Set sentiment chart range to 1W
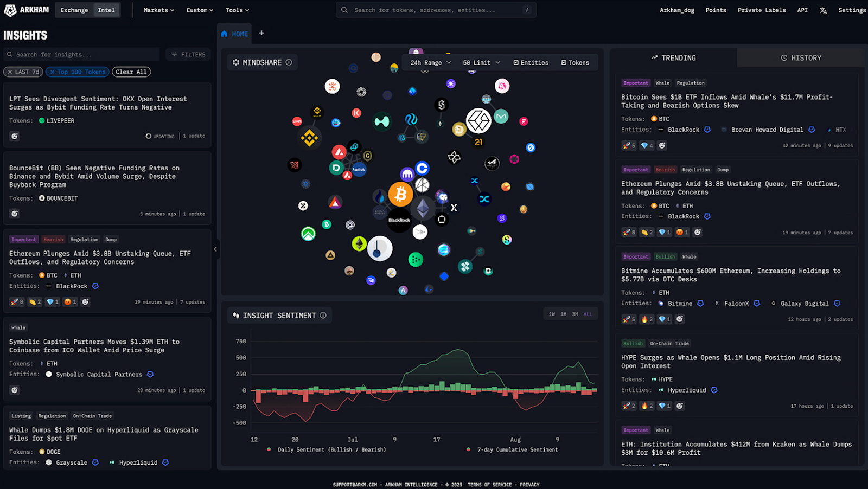 [x=552, y=314]
